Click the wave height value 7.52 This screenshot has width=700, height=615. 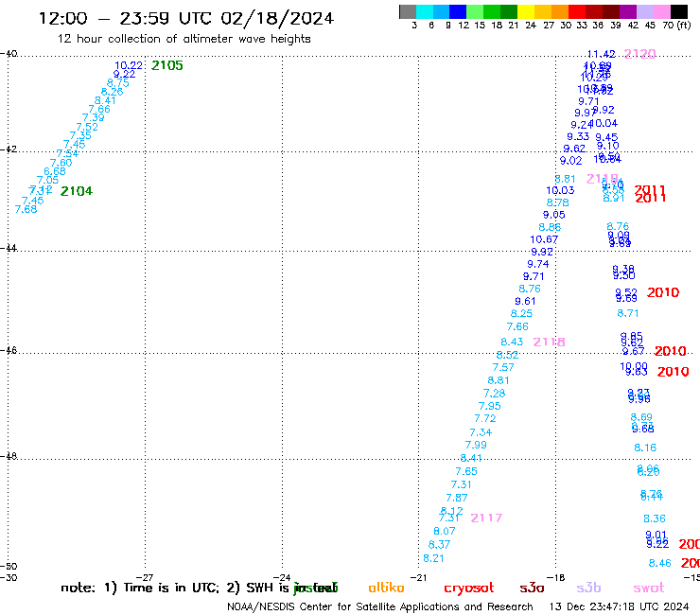(87, 127)
